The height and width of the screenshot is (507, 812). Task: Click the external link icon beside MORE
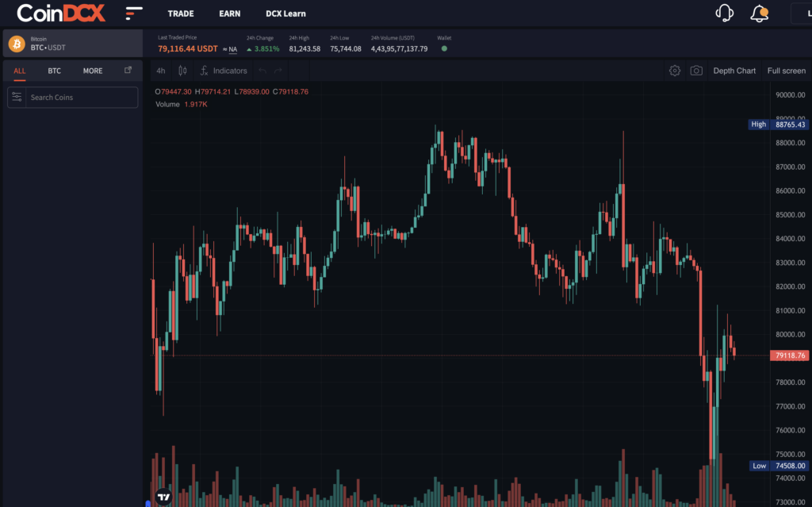click(127, 70)
